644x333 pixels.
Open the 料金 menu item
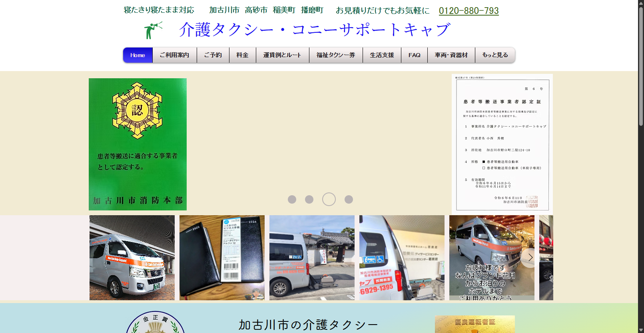pyautogui.click(x=242, y=55)
